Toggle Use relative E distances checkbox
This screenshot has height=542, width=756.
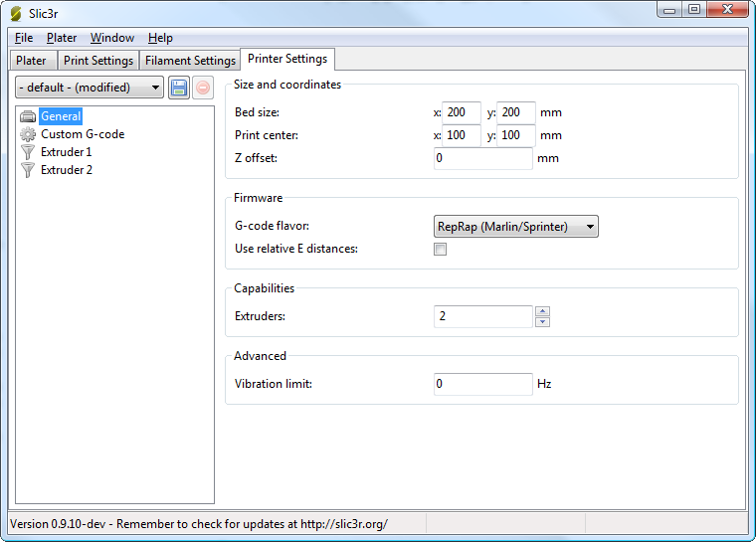[441, 250]
